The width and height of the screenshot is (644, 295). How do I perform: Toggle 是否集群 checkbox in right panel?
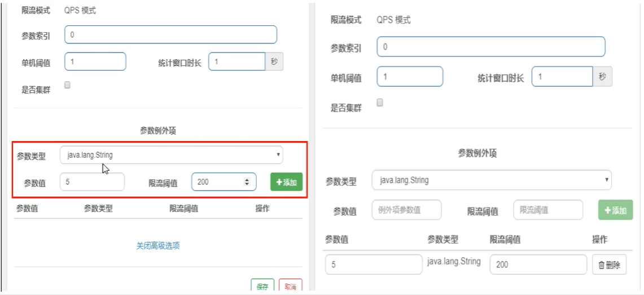pos(380,103)
